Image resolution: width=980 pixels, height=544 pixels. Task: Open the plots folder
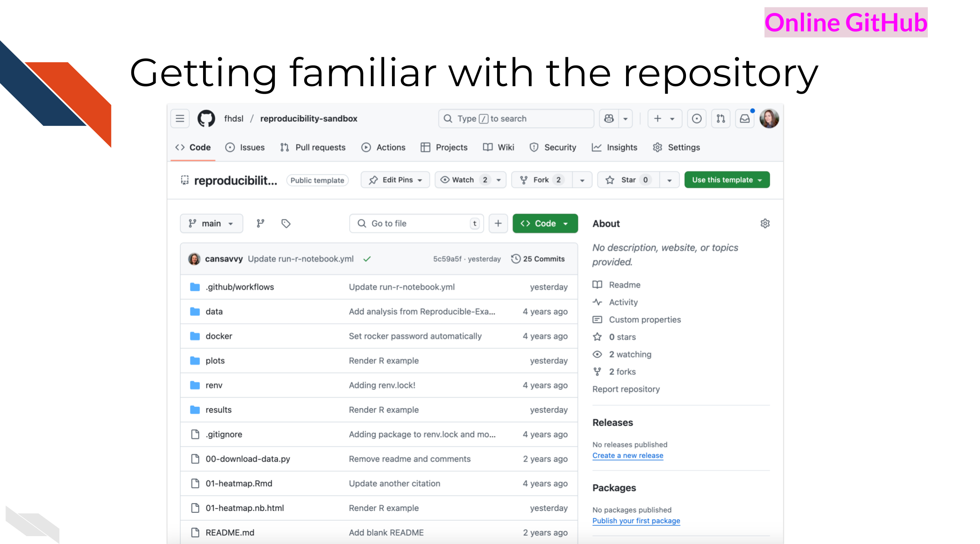pos(215,361)
